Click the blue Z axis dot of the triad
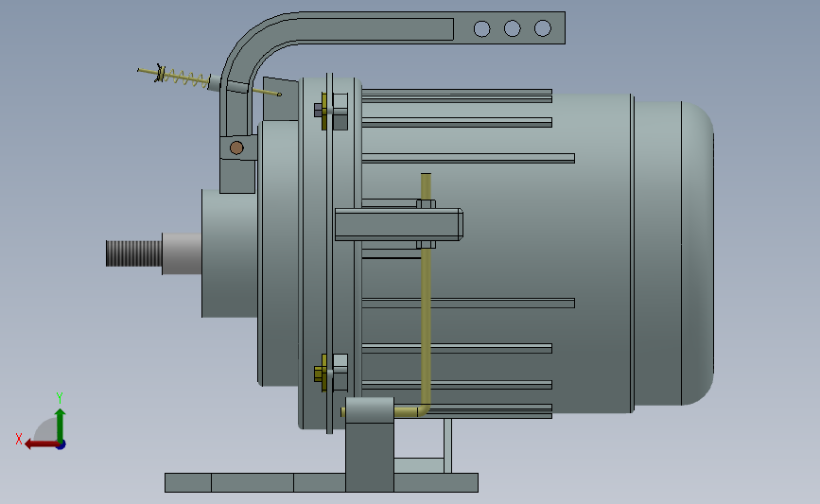This screenshot has height=504, width=820. tap(61, 445)
